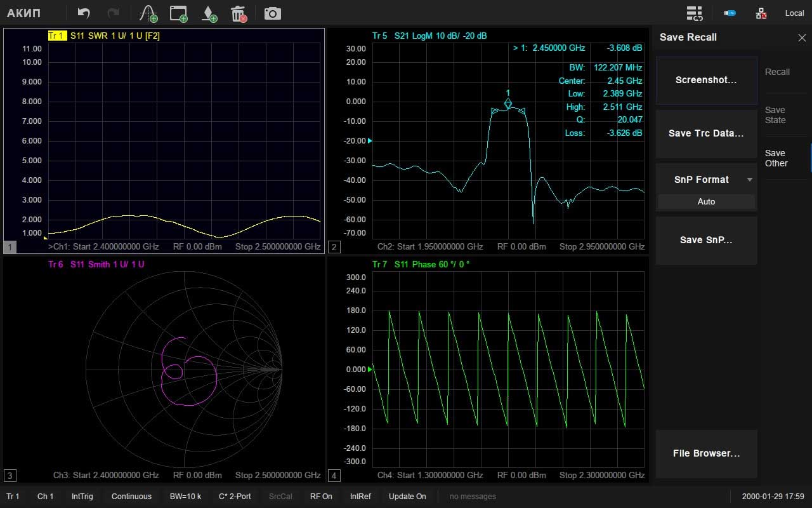Click the menu list toggle icon
Screen dimensions: 812x508
tap(695, 13)
